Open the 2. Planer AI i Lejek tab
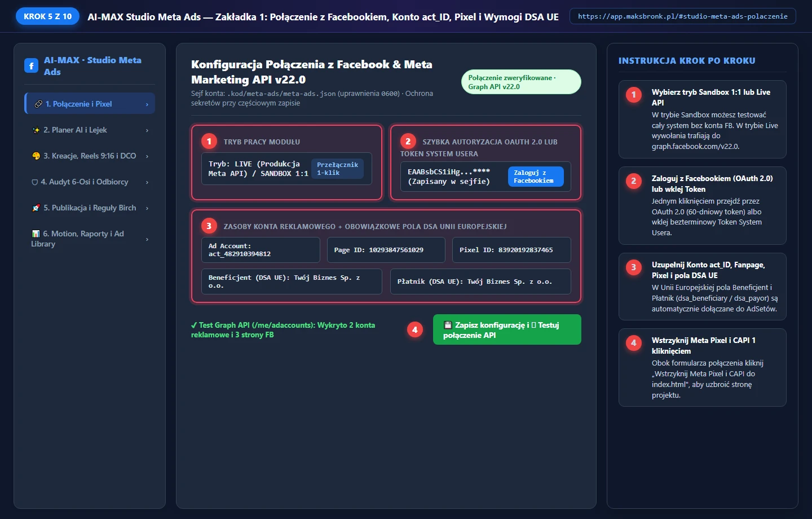 [x=90, y=130]
